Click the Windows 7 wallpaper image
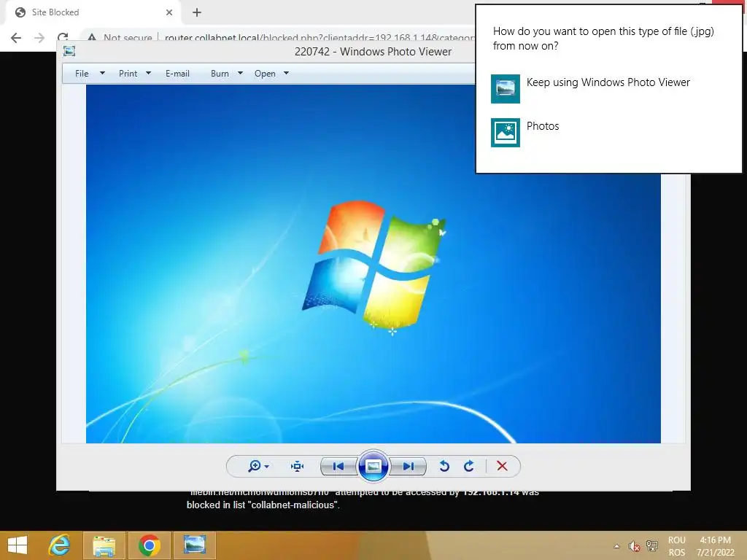The height and width of the screenshot is (560, 747). click(373, 264)
